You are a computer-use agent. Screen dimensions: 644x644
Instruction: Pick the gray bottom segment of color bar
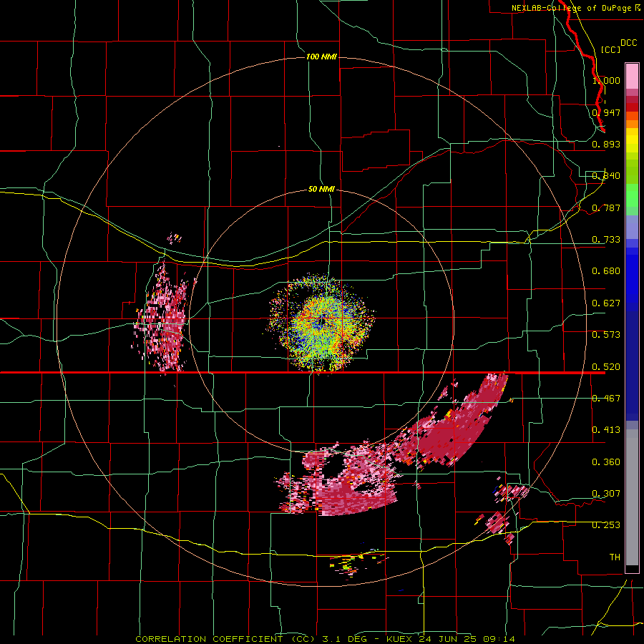point(632,497)
